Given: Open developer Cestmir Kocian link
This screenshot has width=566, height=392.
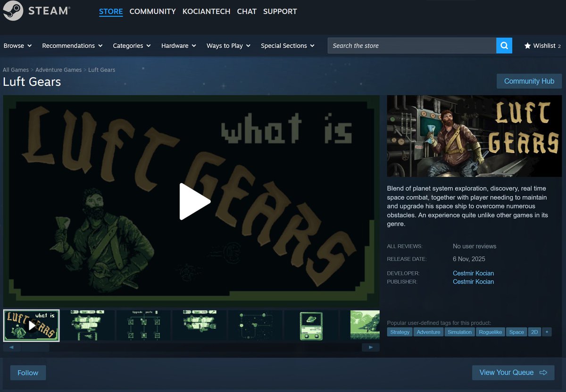Looking at the screenshot, I should click(473, 273).
